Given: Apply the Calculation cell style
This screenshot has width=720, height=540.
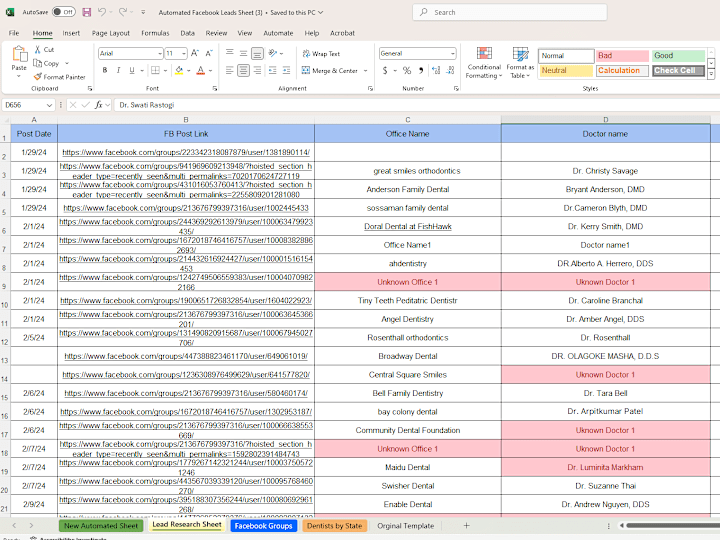Looking at the screenshot, I should (x=623, y=71).
